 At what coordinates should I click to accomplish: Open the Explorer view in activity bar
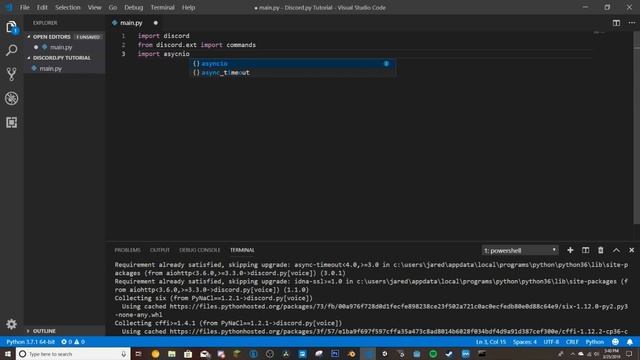point(11,27)
